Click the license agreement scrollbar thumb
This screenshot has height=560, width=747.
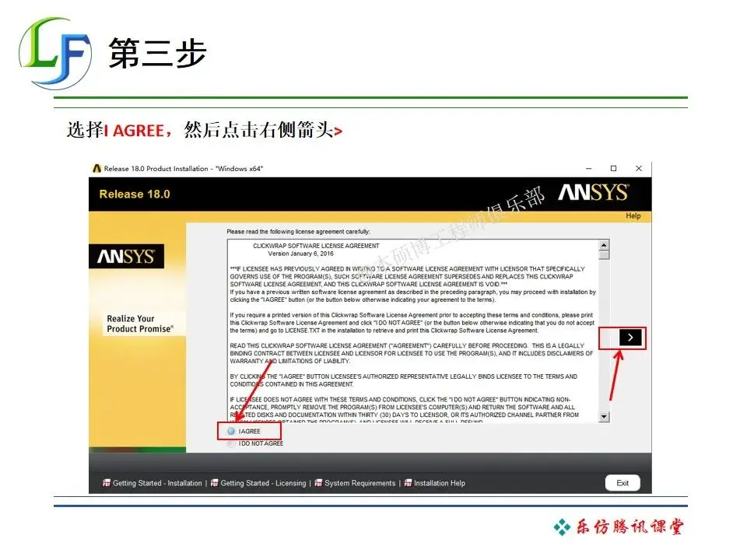click(x=604, y=255)
